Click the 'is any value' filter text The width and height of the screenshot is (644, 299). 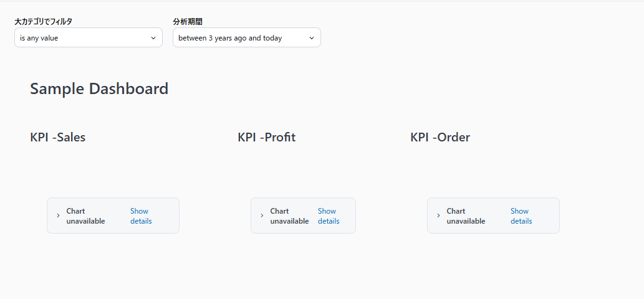click(x=39, y=38)
